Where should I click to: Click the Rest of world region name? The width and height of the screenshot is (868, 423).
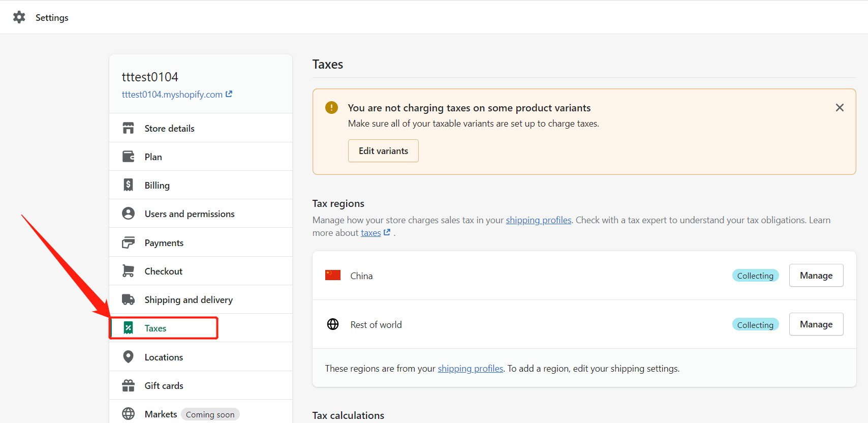click(x=376, y=325)
